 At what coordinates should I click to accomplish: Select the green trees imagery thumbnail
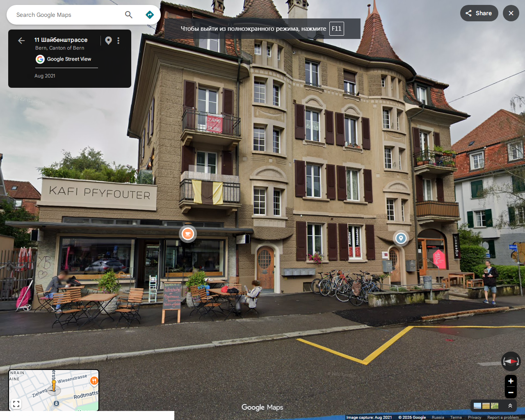[495, 406]
